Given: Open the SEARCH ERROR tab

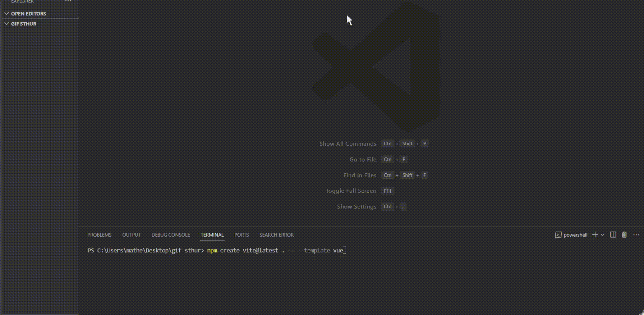Looking at the screenshot, I should [276, 235].
